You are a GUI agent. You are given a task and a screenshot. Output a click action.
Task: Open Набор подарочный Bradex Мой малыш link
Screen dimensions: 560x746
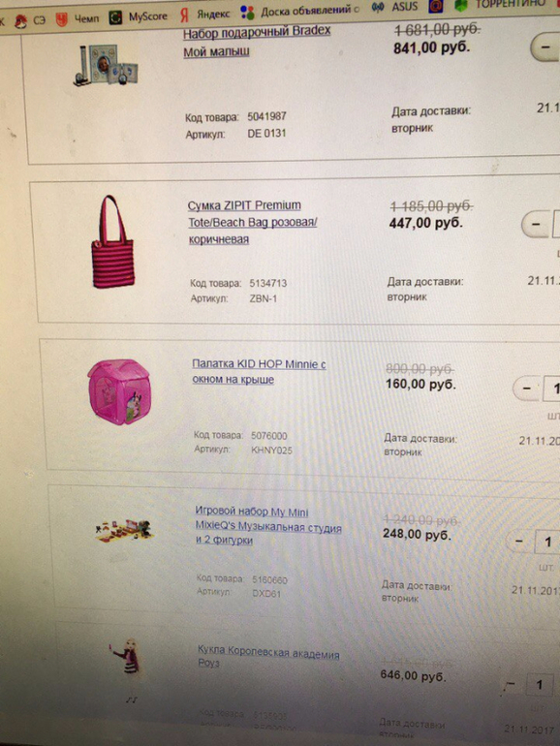(257, 41)
